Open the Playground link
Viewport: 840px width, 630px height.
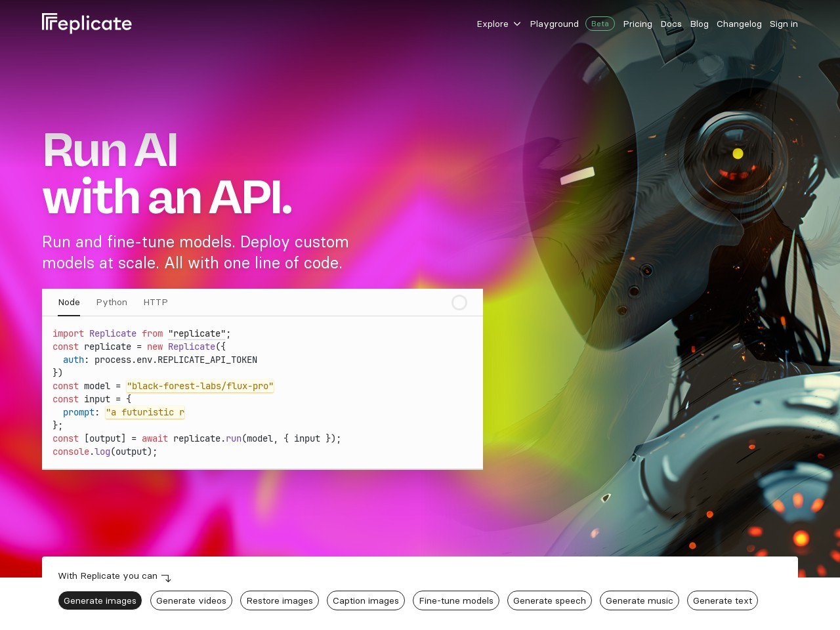click(x=554, y=24)
